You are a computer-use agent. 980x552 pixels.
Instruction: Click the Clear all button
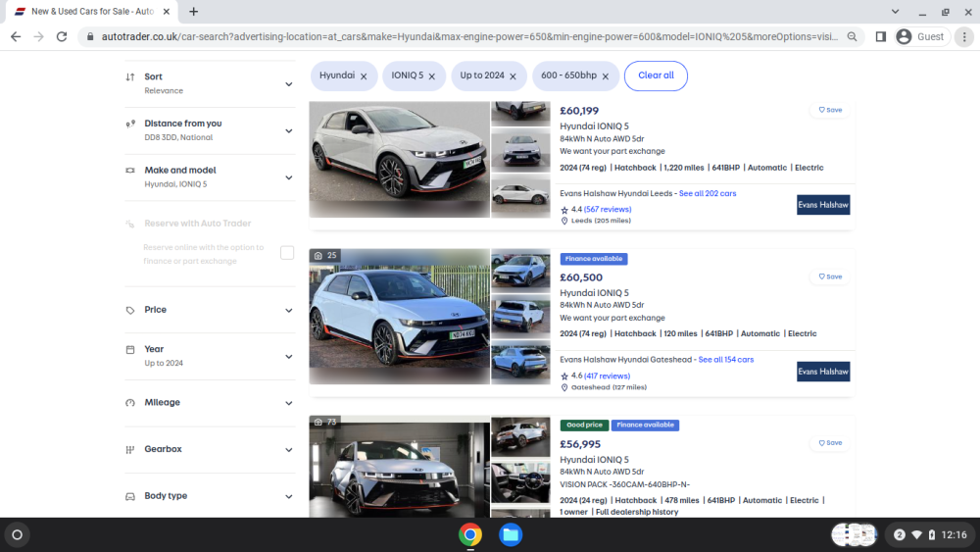coord(656,75)
